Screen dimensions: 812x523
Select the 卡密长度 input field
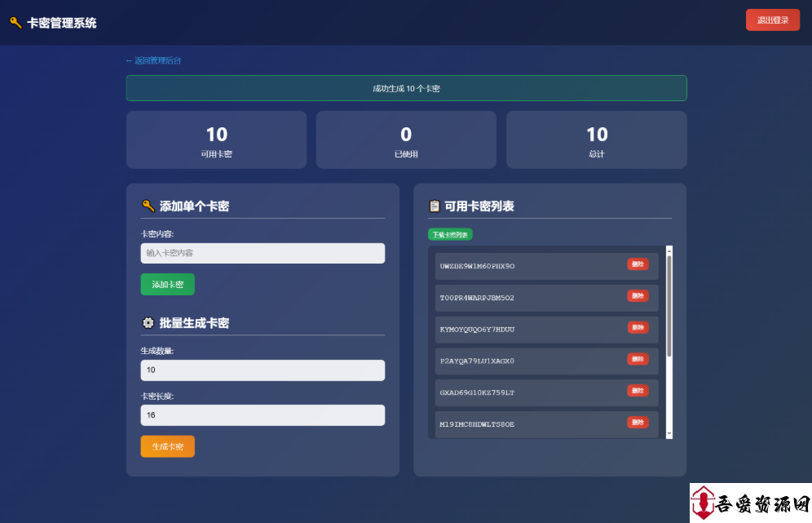[x=263, y=415]
